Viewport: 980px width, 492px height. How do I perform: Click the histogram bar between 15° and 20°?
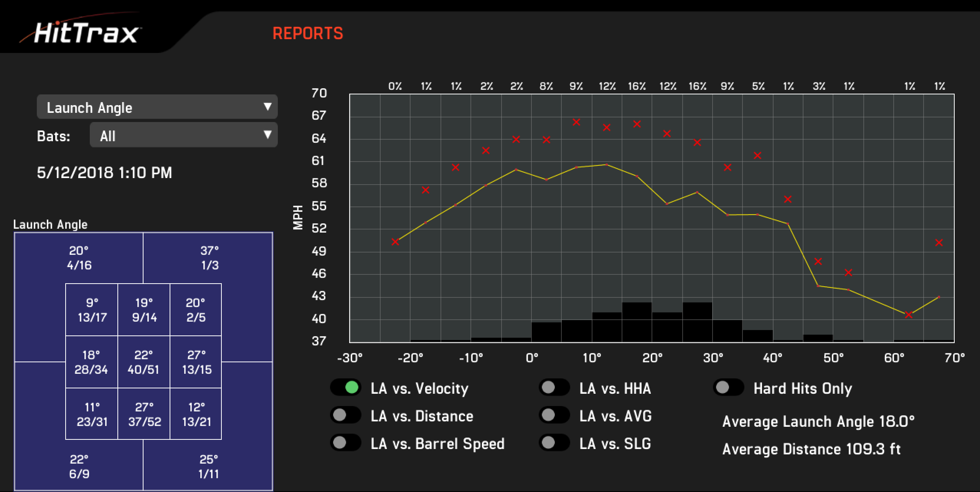point(637,322)
